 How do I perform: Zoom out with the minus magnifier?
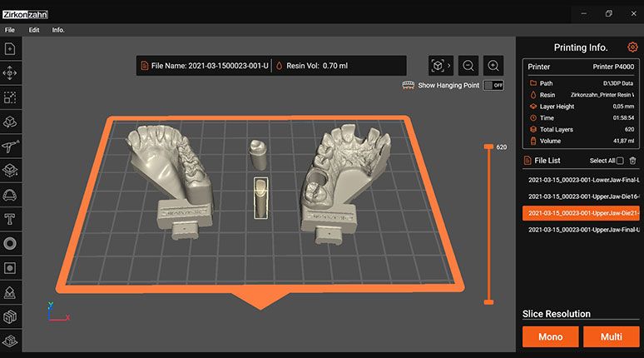[x=468, y=66]
